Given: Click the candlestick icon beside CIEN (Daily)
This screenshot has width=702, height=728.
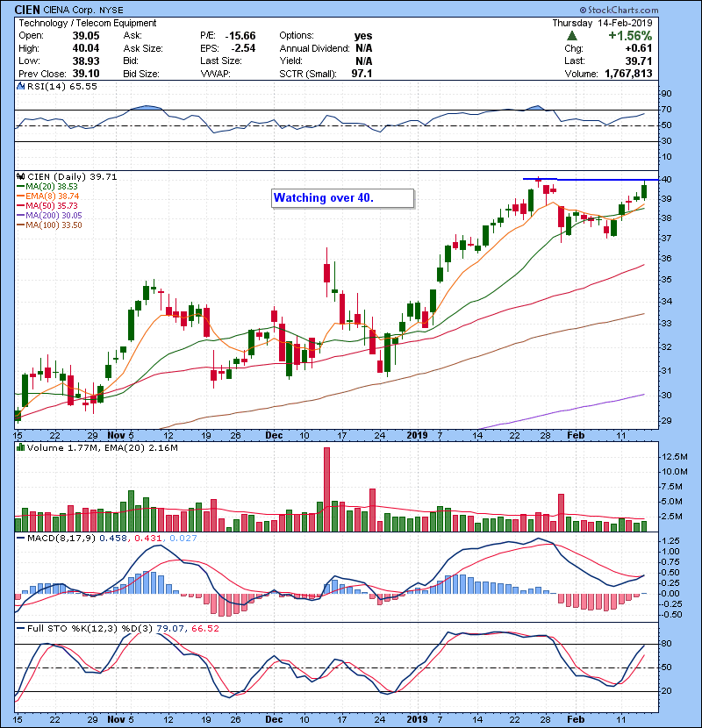Looking at the screenshot, I should tap(20, 176).
